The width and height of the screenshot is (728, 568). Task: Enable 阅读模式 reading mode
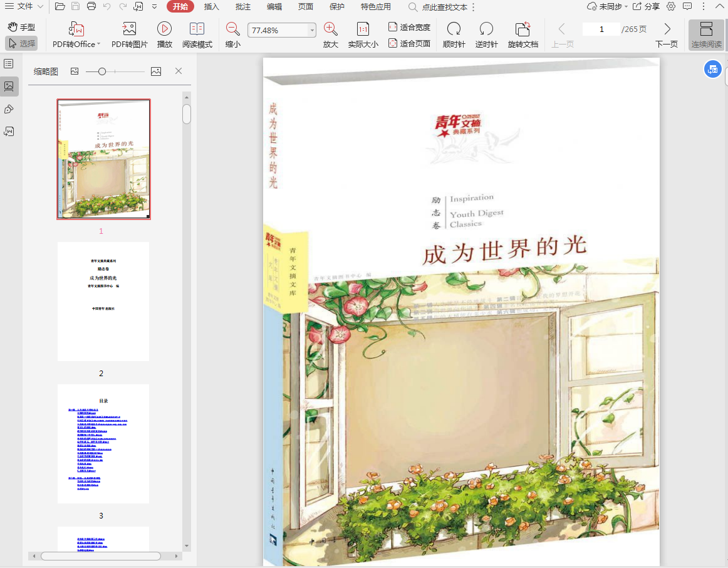pos(197,35)
